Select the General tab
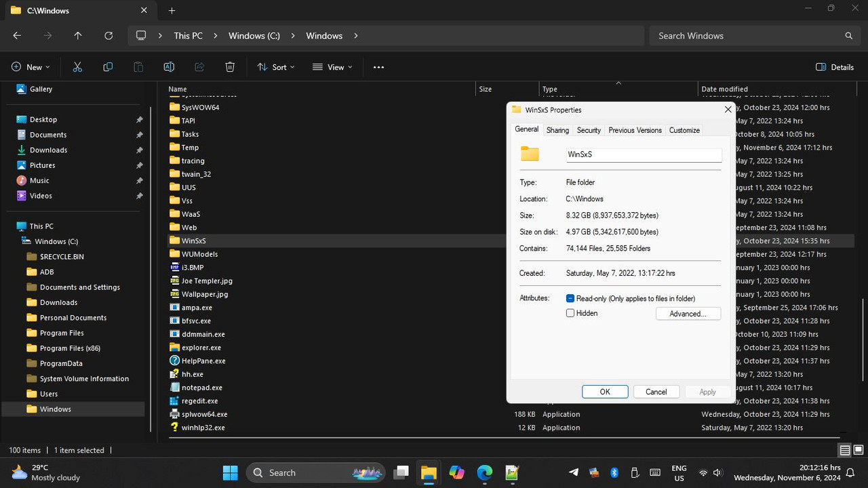Image resolution: width=868 pixels, height=488 pixels. pos(526,129)
